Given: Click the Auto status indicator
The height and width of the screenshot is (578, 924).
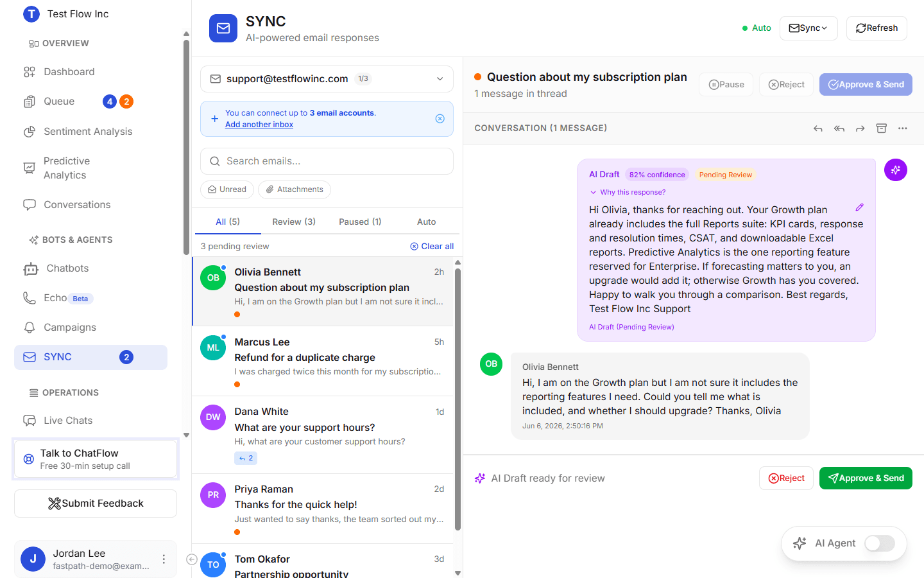Looking at the screenshot, I should pyautogui.click(x=757, y=28).
